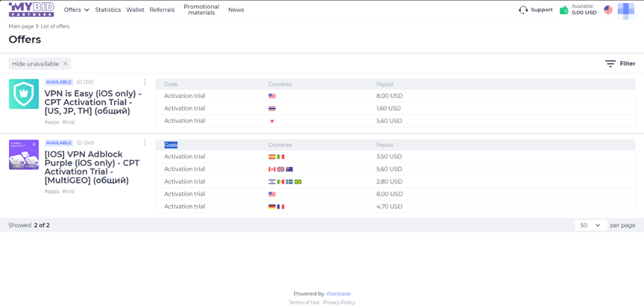Open the Filter panel icon
This screenshot has height=308, width=644.
pyautogui.click(x=610, y=64)
